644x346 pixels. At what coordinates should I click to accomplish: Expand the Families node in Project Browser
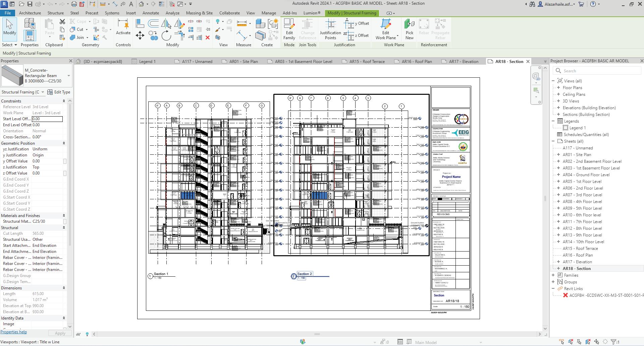(553, 275)
